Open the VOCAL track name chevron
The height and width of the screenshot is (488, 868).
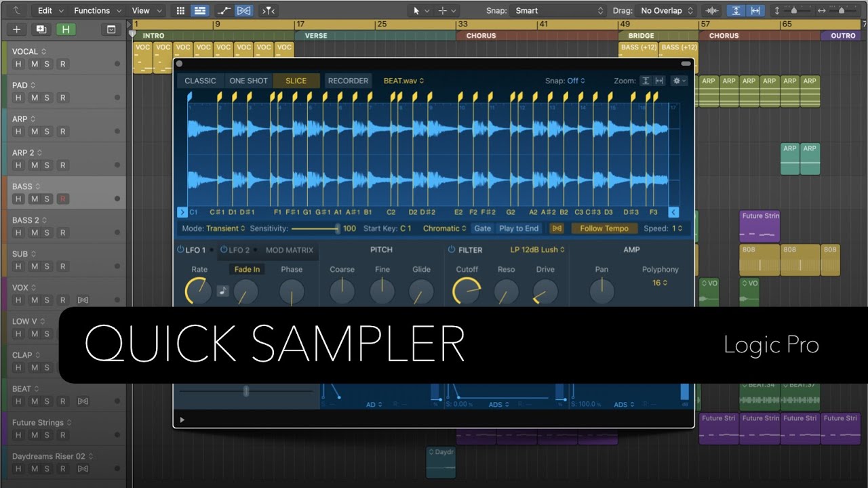point(44,52)
